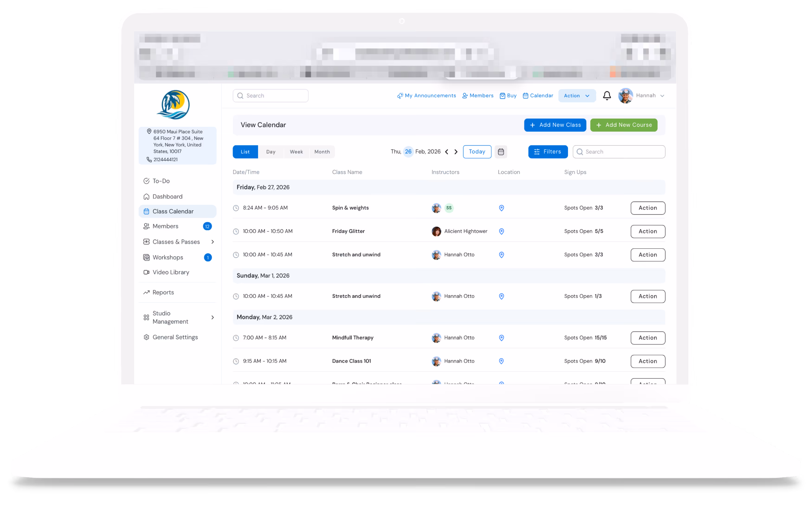Click Hannah Otto avatar on Dance Class 101
This screenshot has height=508, width=812.
click(x=436, y=361)
